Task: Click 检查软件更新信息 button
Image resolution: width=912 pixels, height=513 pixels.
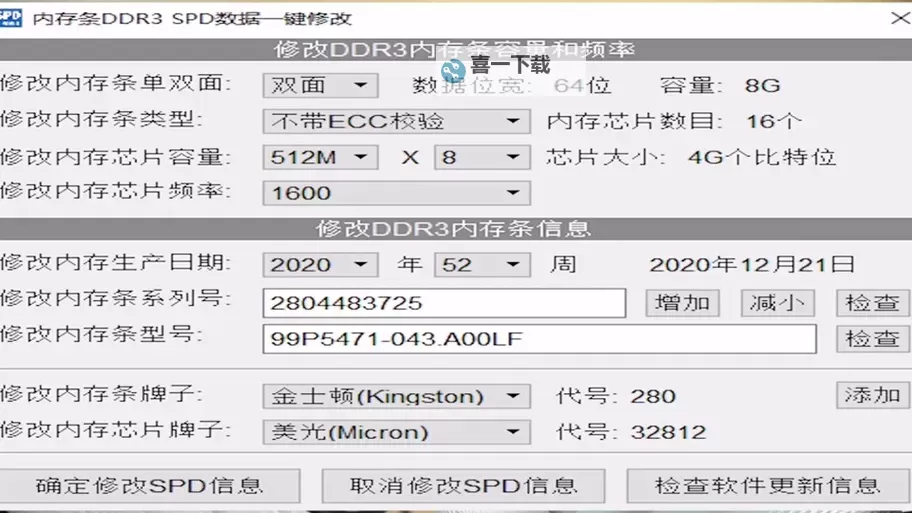Action: (x=768, y=486)
